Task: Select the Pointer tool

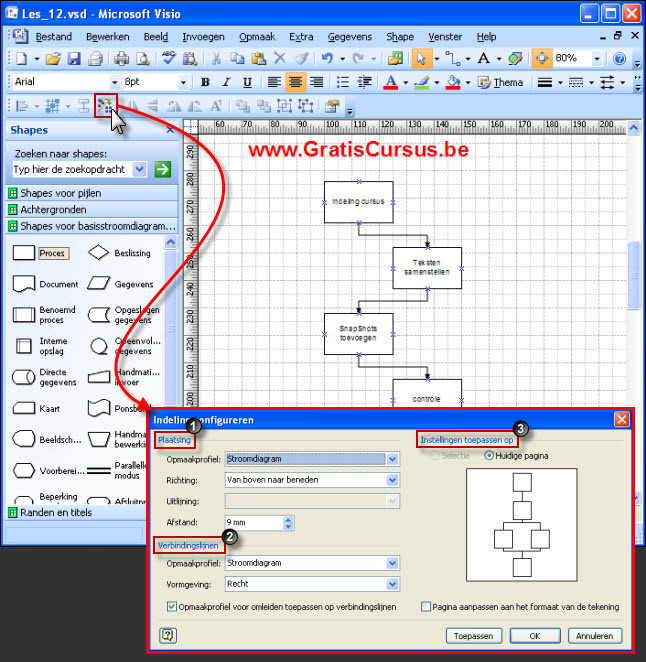Action: pyautogui.click(x=421, y=59)
